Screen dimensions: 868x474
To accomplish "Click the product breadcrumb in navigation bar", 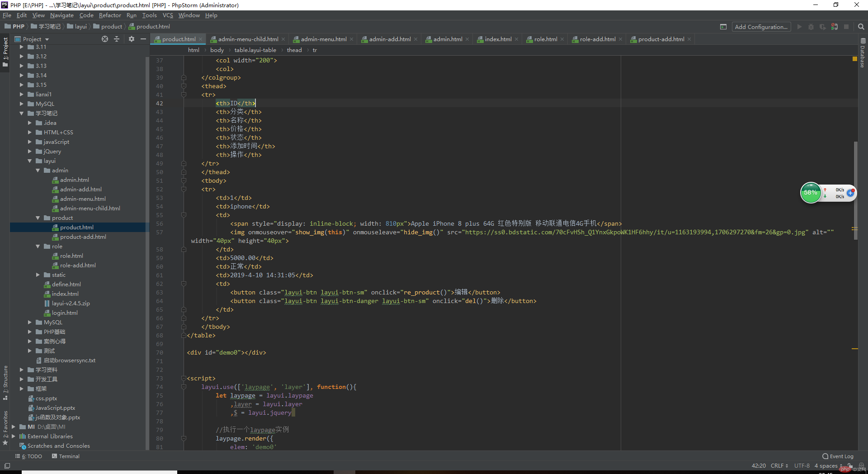I will tap(108, 27).
